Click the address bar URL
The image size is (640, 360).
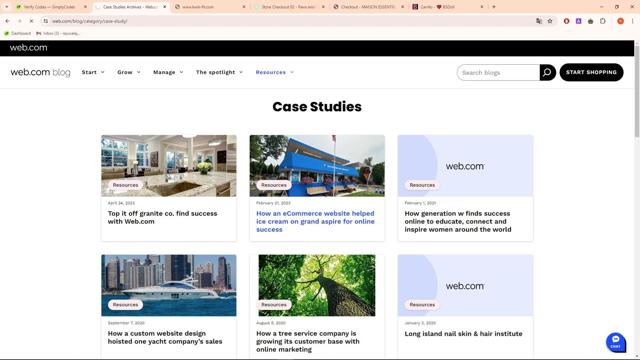click(x=89, y=21)
